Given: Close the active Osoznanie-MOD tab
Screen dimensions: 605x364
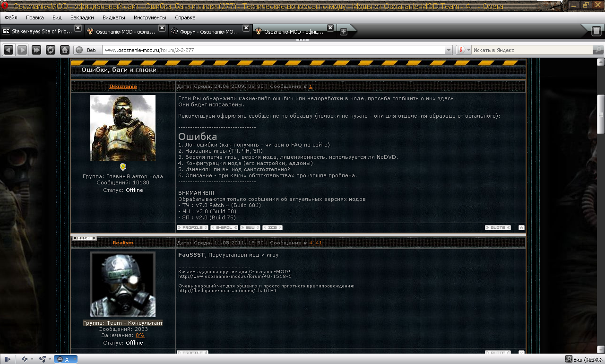Looking at the screenshot, I should pos(330,28).
